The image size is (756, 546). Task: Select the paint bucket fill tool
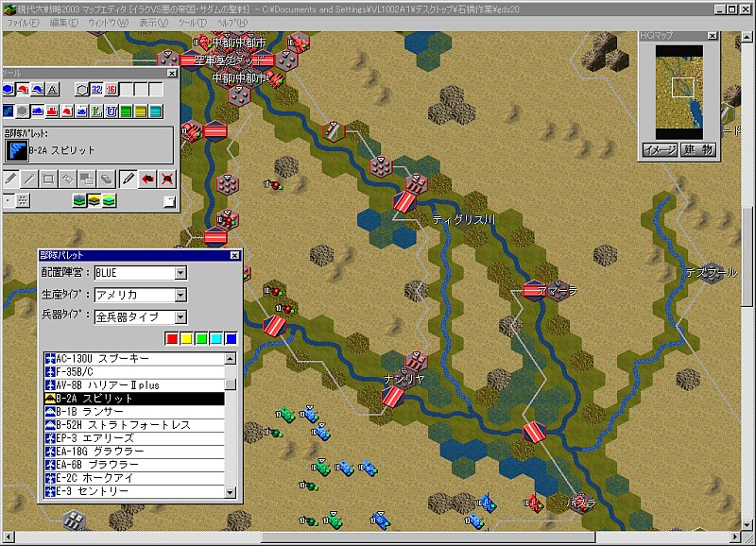click(x=67, y=179)
